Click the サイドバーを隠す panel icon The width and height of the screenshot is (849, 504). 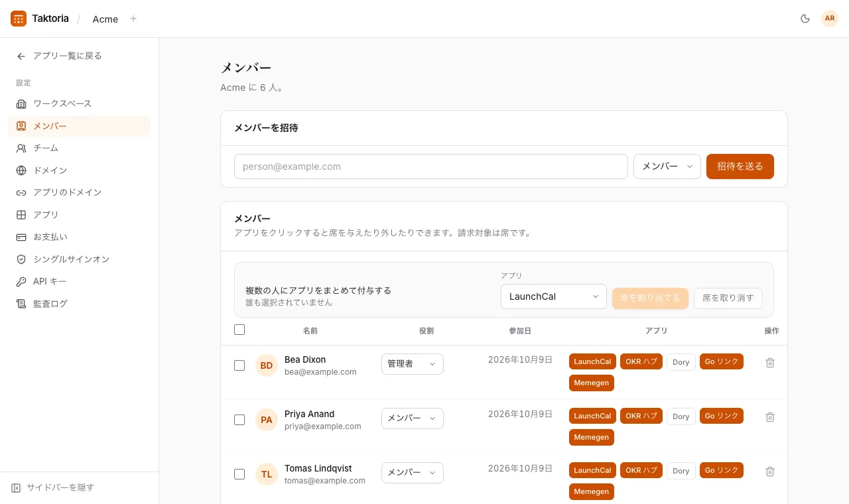point(16,487)
